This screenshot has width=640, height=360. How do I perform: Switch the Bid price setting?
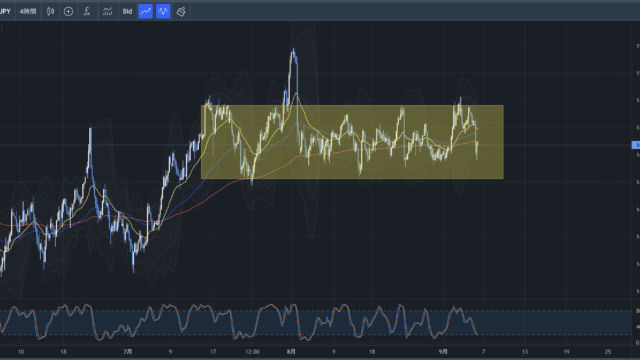coord(127,11)
